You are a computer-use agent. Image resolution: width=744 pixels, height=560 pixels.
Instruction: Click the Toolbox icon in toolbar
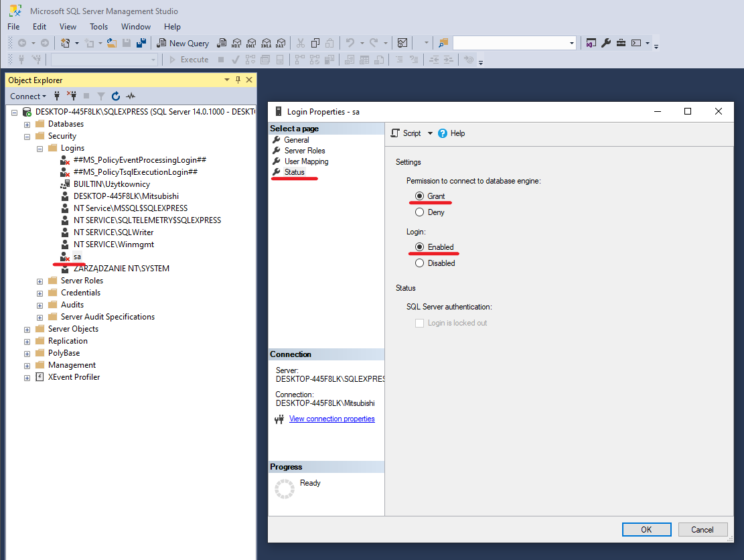point(621,43)
